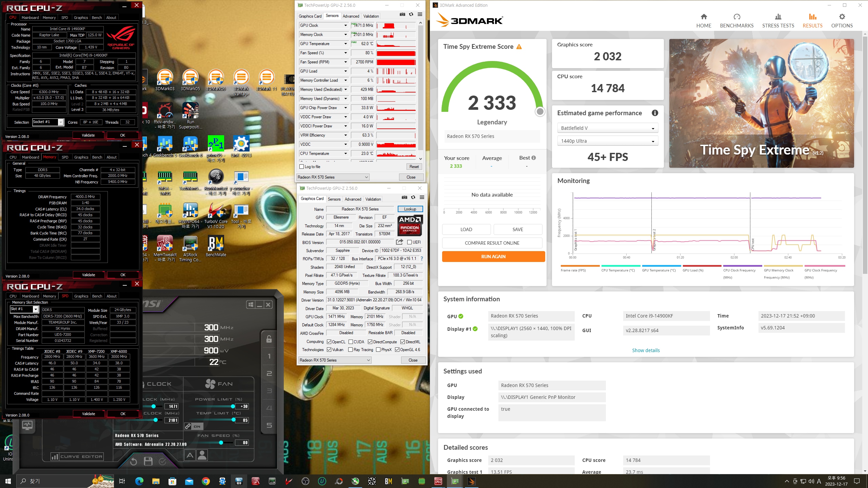This screenshot has height=488, width=868.
Task: Open Validation tab in GPU-Z Graphics Card window
Action: 373,199
